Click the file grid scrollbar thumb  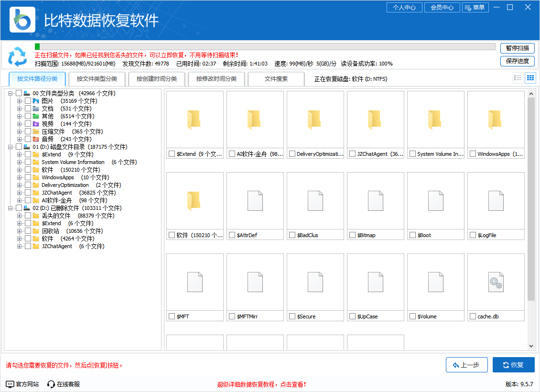[531, 199]
